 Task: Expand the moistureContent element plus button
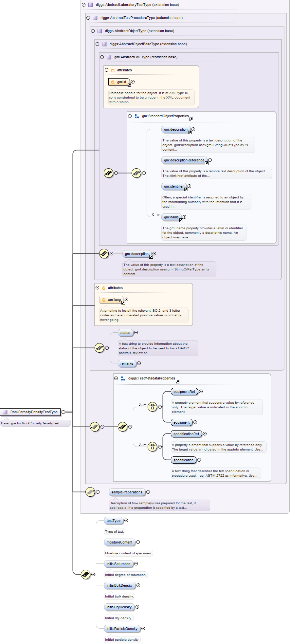pos(138,542)
